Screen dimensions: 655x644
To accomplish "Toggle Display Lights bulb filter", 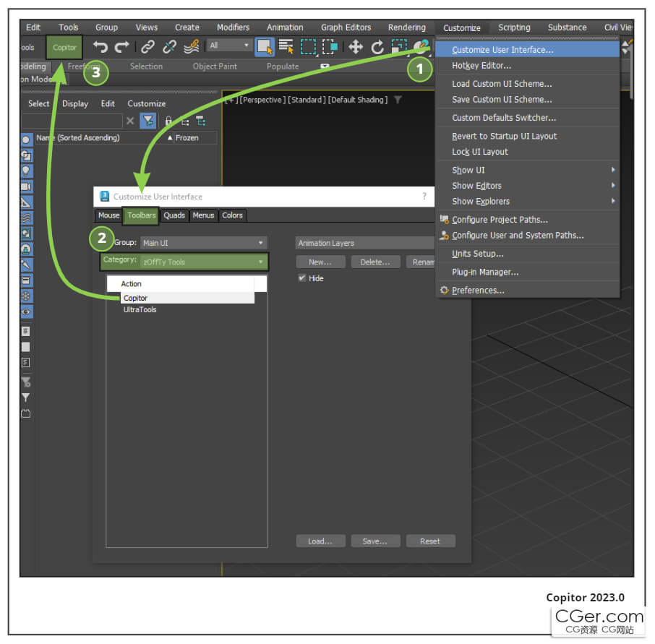I will 26,171.
